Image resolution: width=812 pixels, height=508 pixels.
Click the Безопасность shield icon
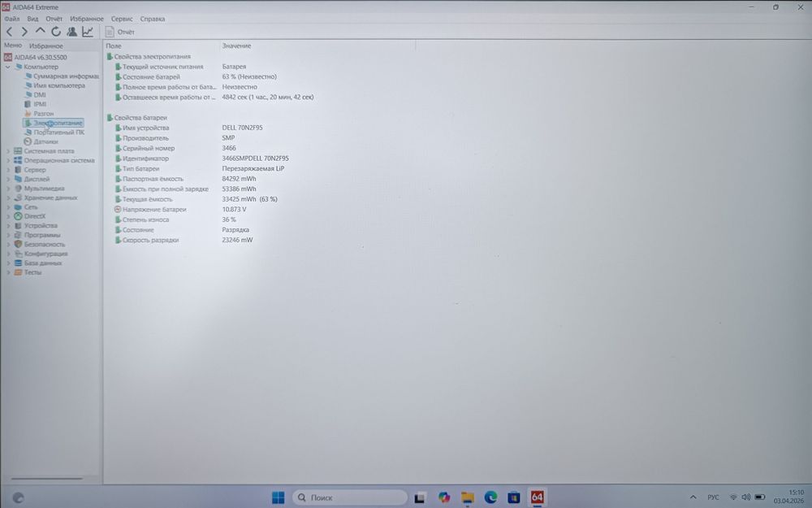[x=18, y=244]
